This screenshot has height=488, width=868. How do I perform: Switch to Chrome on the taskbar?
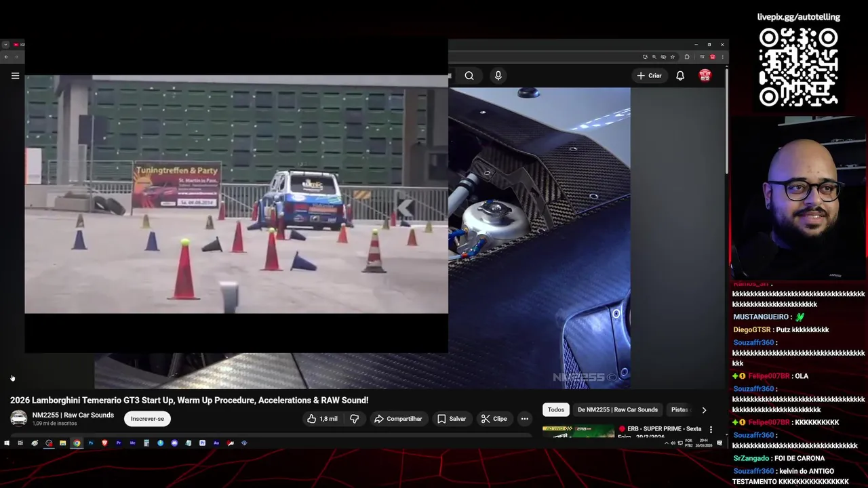pos(77,443)
